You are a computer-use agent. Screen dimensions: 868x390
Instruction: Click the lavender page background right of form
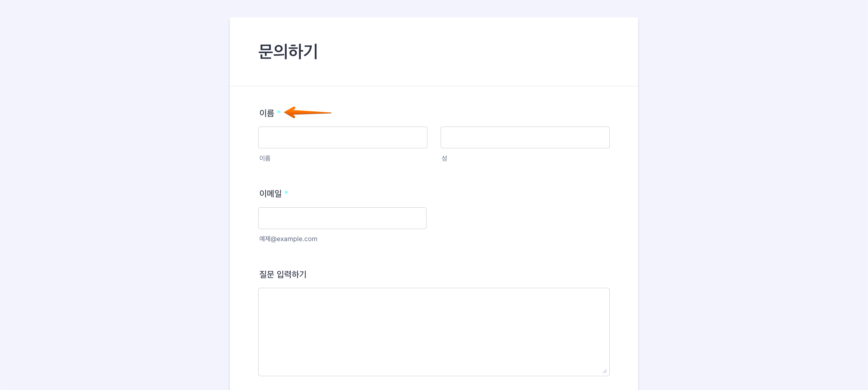tap(753, 196)
